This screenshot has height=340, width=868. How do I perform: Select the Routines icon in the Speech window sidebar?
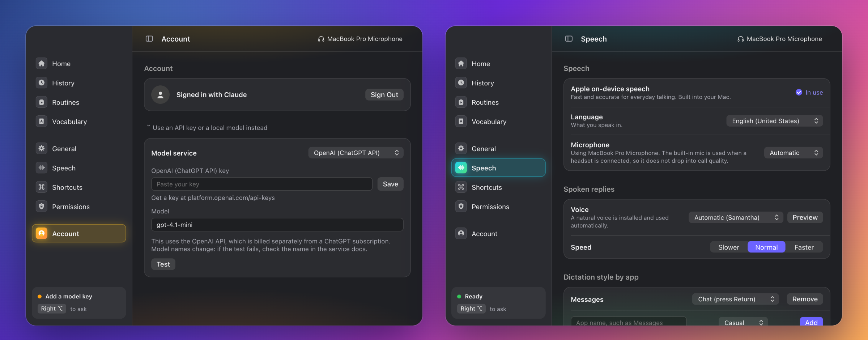(x=461, y=102)
